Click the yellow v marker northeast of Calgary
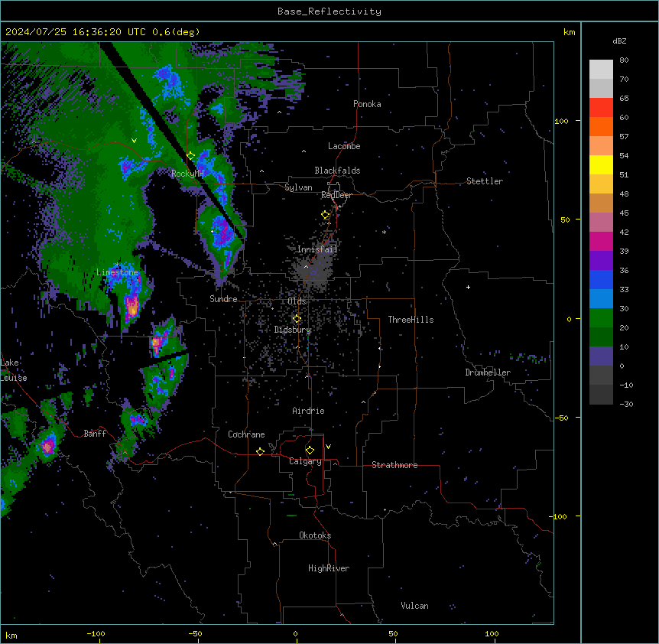Image resolution: width=659 pixels, height=644 pixels. (328, 447)
